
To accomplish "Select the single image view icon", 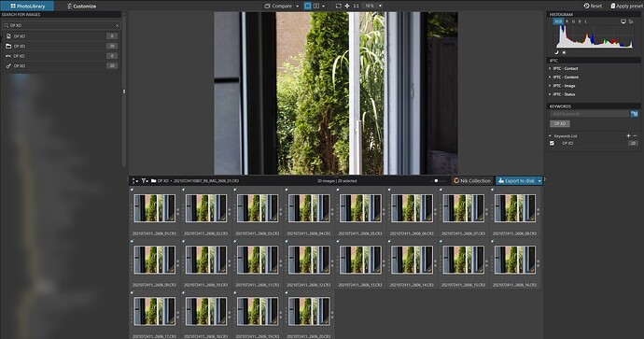I will (308, 6).
